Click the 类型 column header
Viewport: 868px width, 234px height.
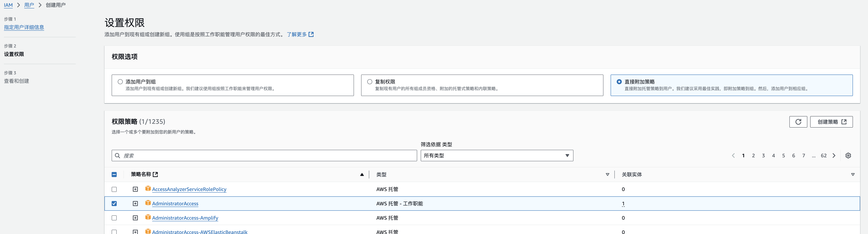pos(381,175)
